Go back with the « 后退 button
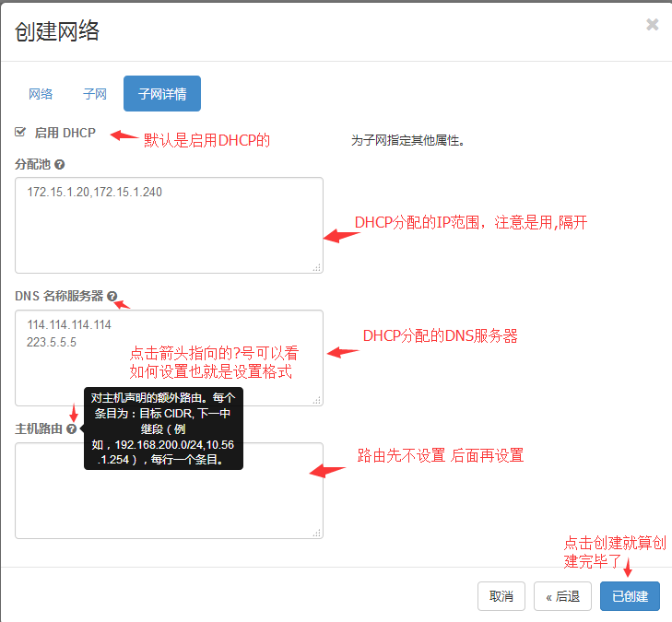This screenshot has height=622, width=672. [562, 596]
